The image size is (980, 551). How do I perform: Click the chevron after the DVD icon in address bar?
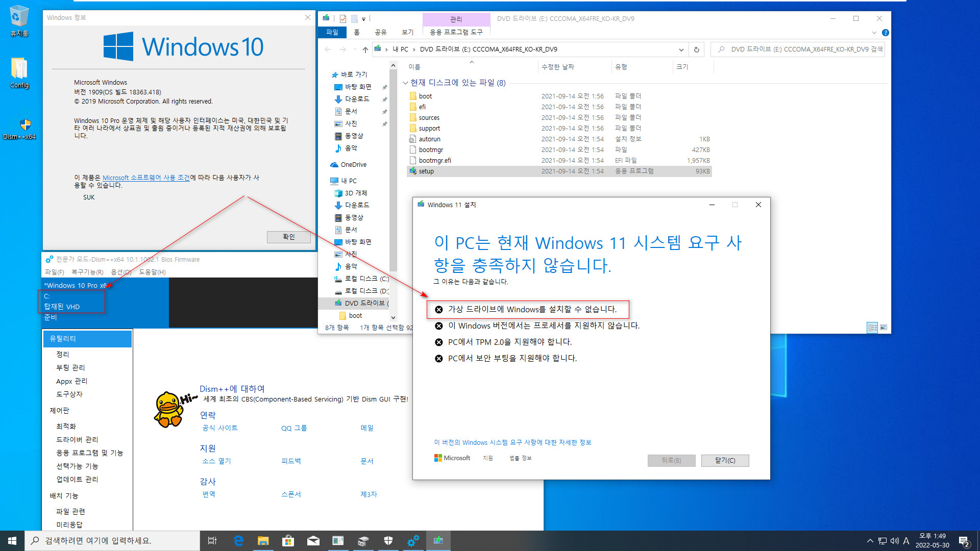point(386,49)
